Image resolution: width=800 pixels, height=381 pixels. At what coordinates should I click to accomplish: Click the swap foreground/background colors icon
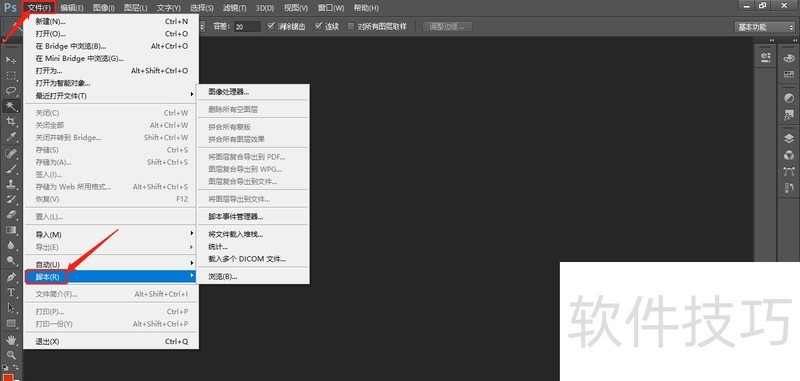coord(15,367)
